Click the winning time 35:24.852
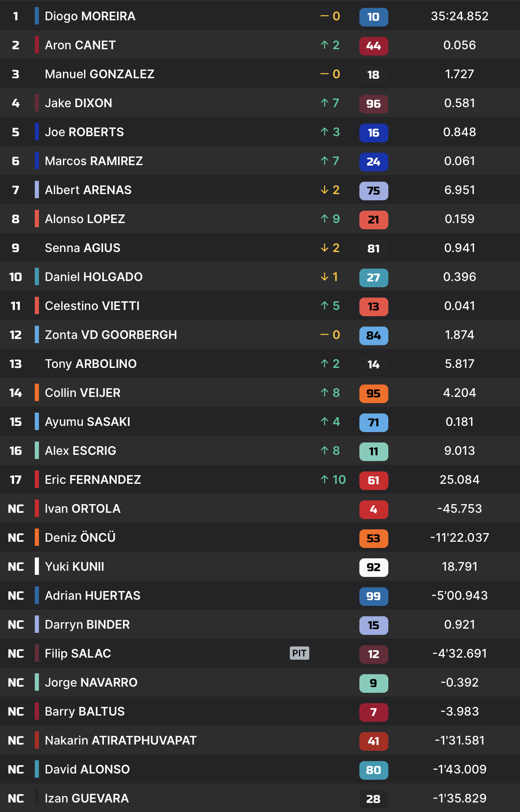Viewport: 520px width, 812px height. (x=460, y=16)
